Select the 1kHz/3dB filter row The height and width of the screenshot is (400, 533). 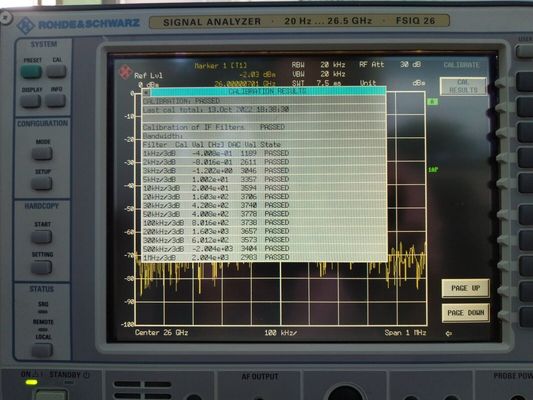point(263,153)
